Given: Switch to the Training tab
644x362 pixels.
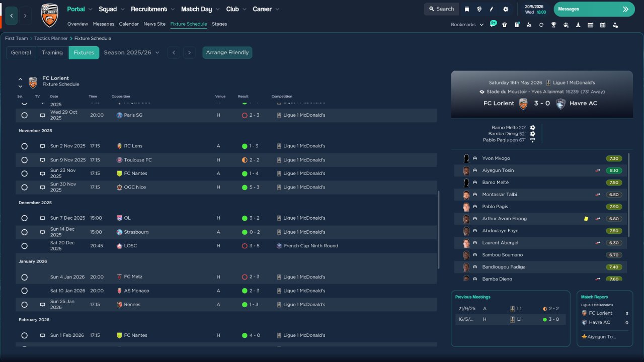Looking at the screenshot, I should 52,53.
